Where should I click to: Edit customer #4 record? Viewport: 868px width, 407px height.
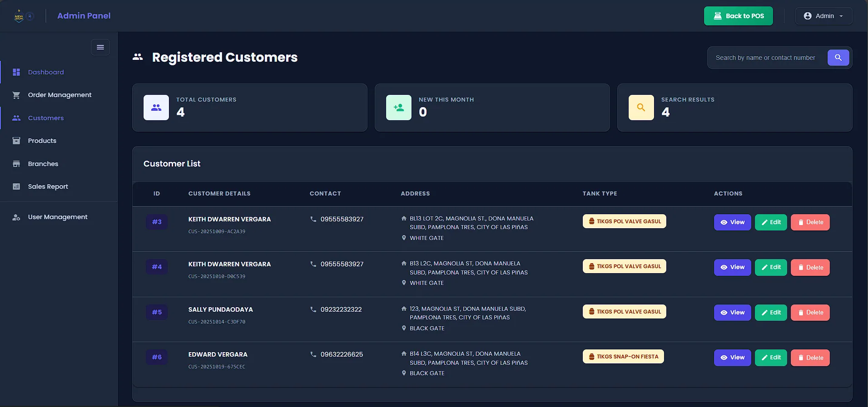click(771, 267)
